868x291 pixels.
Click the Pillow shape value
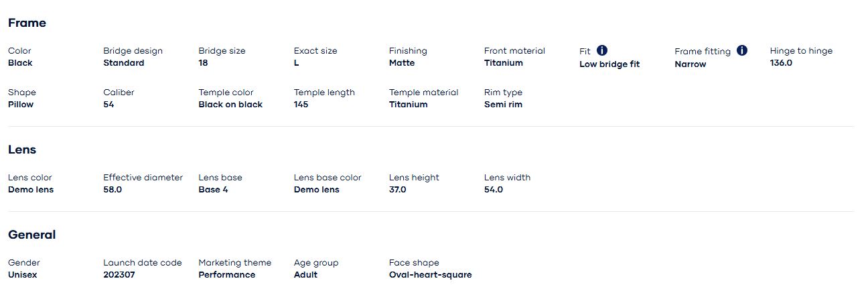[x=21, y=105]
